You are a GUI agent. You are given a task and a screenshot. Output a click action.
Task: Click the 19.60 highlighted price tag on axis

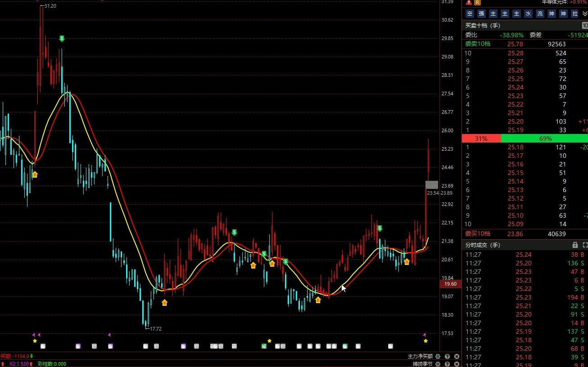450,284
